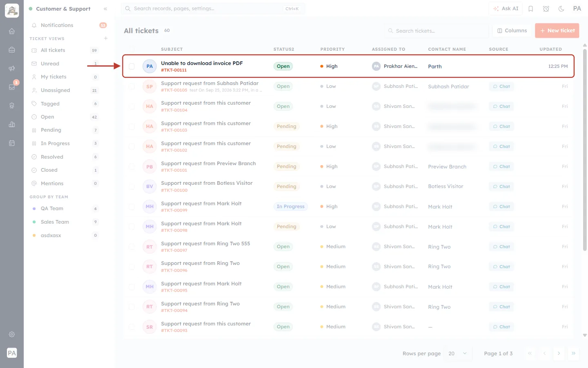Open the megaphone campaigns icon in rail

click(x=12, y=68)
